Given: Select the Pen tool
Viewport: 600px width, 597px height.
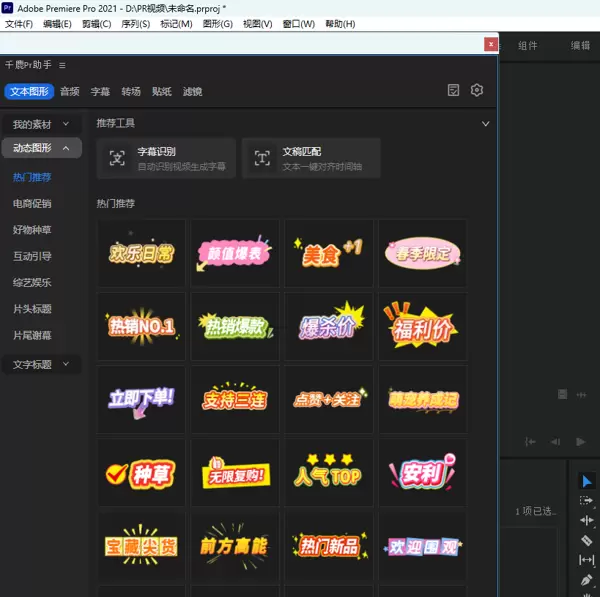Looking at the screenshot, I should coord(587,580).
